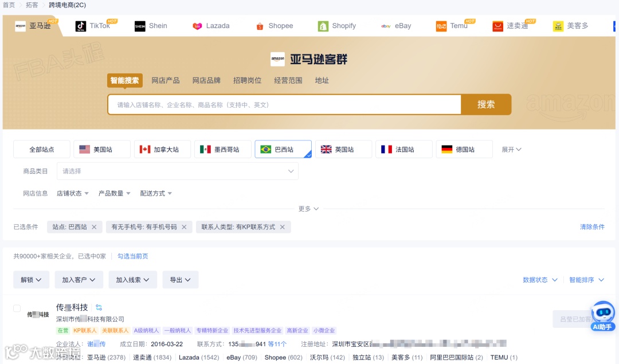The width and height of the screenshot is (619, 364).
Task: Select the 巴西站 site with Brazil flag
Action: pos(283,149)
